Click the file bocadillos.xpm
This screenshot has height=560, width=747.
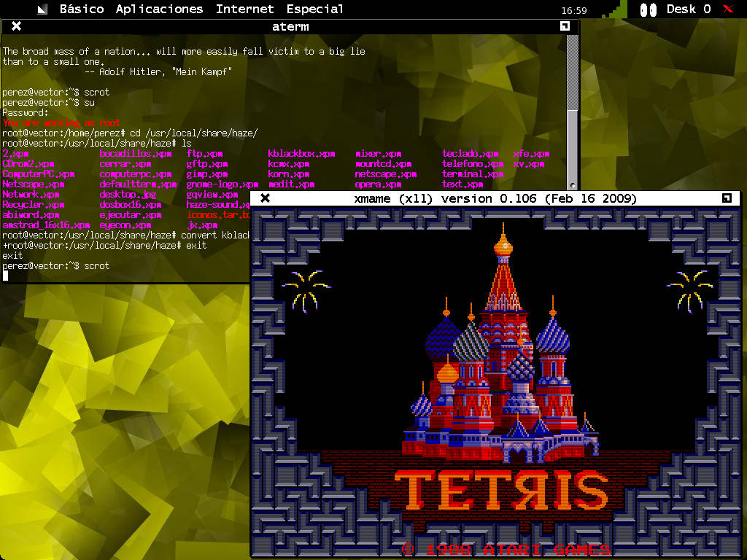136,154
